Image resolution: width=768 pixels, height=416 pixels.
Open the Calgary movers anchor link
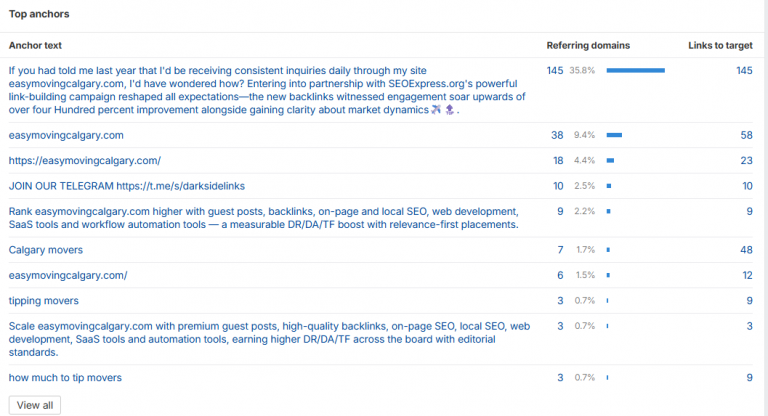pyautogui.click(x=46, y=250)
